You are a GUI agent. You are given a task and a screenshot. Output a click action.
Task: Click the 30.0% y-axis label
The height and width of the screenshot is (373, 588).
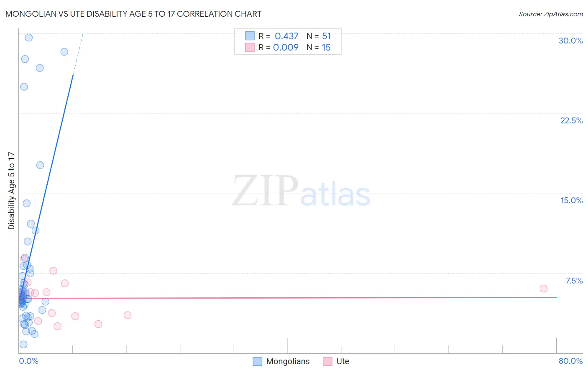(x=570, y=41)
